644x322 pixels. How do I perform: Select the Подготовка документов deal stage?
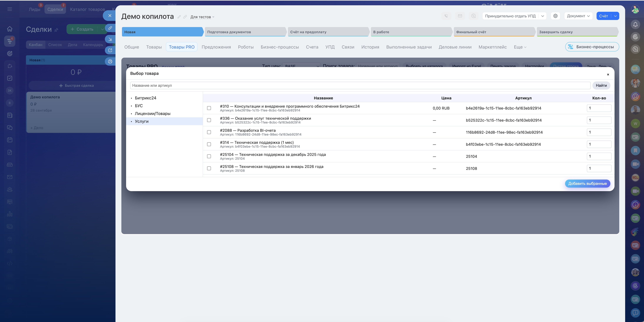pos(245,32)
